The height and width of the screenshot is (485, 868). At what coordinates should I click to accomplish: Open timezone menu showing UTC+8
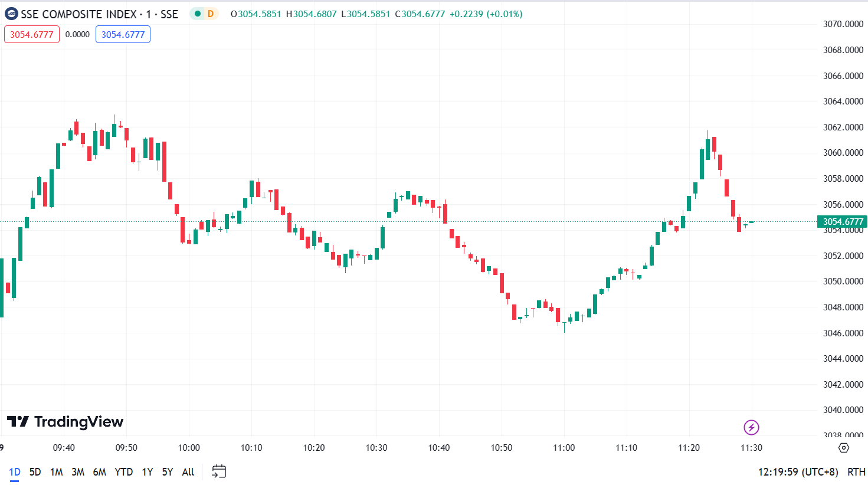pyautogui.click(x=798, y=472)
